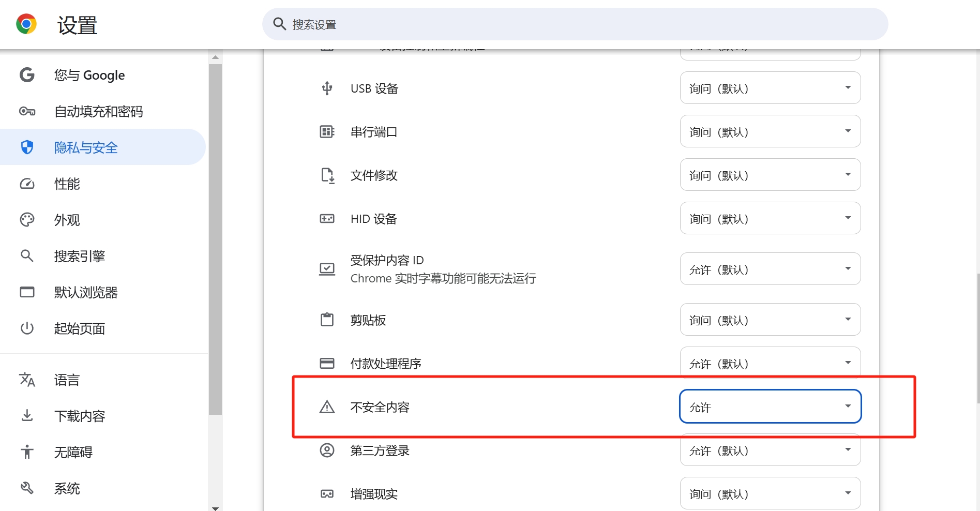Click the HID 设备 controller icon
Viewport: 980px width, 511px height.
(x=327, y=219)
